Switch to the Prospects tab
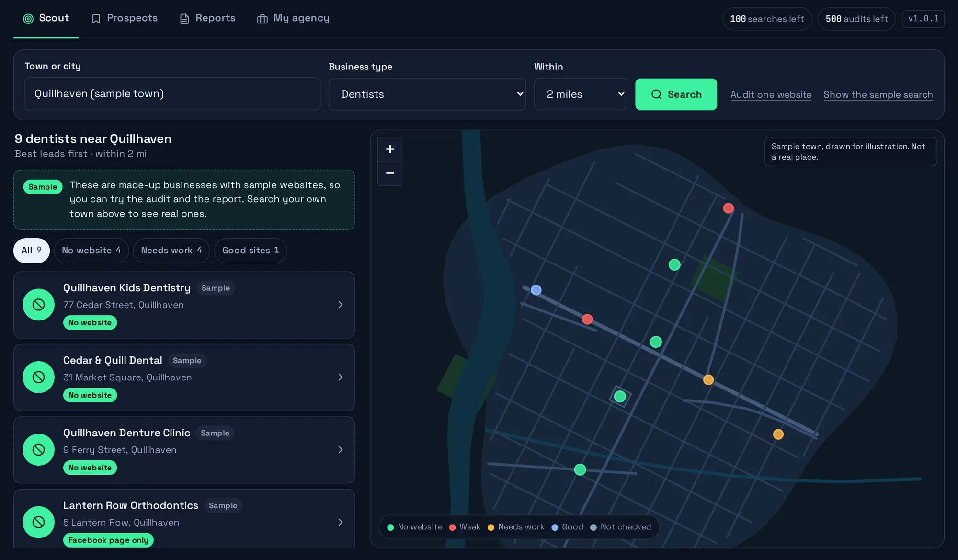Image resolution: width=958 pixels, height=560 pixels. click(x=125, y=18)
